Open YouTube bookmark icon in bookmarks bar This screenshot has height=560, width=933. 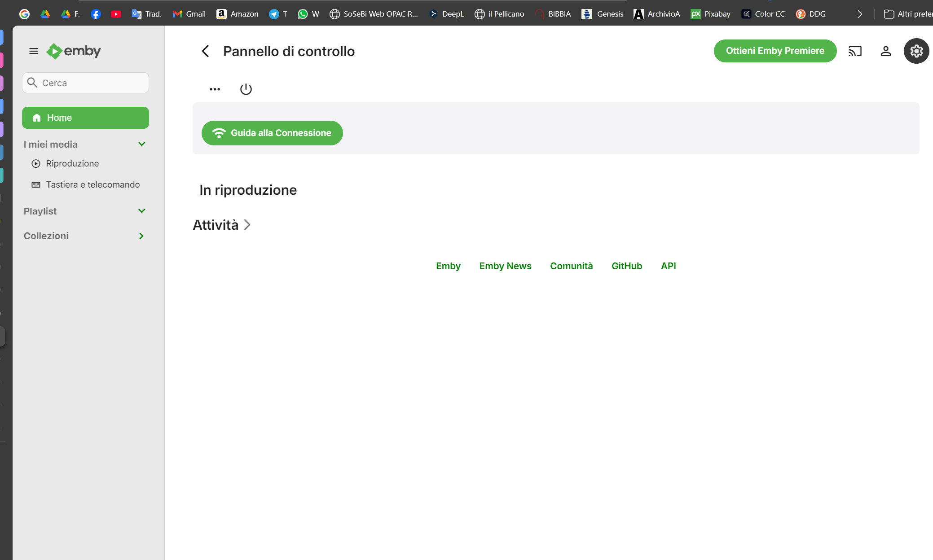coord(116,14)
